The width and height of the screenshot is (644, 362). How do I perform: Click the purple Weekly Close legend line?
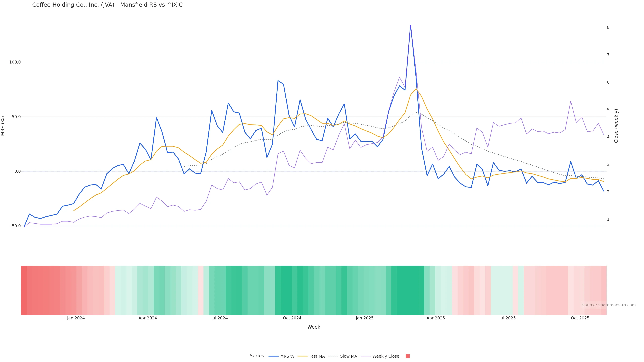pyautogui.click(x=366, y=356)
